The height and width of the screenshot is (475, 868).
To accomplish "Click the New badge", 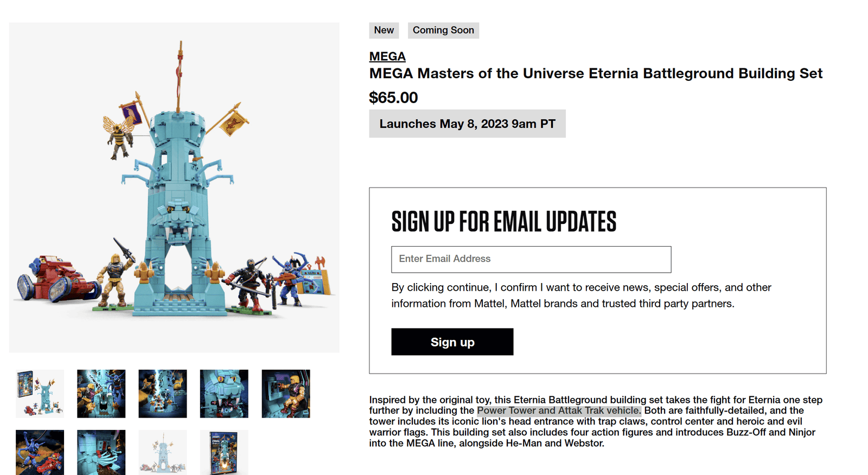I will 384,30.
